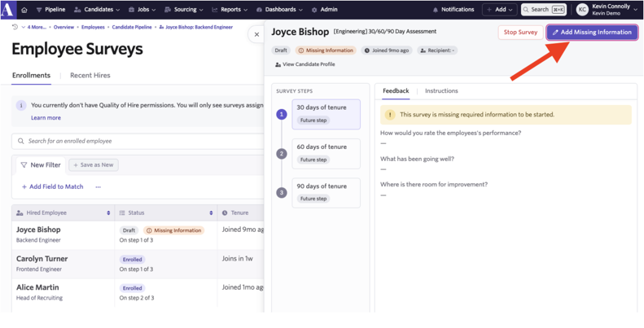
Task: Click the Save as New button
Action: pos(94,165)
